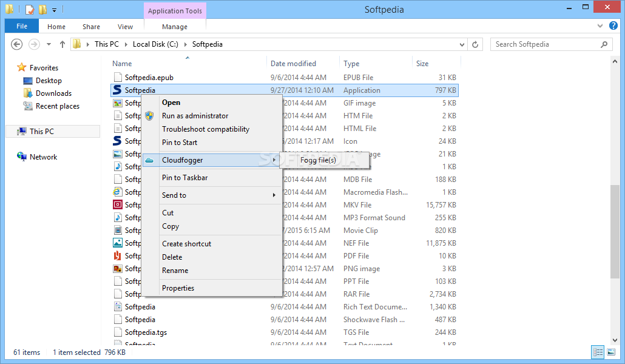Click the Forward navigation arrow
This screenshot has width=625, height=364.
point(34,44)
